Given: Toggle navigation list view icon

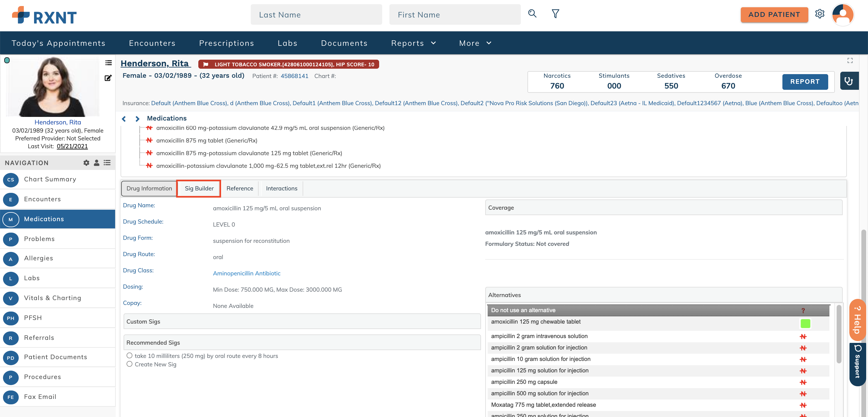Looking at the screenshot, I should [107, 163].
